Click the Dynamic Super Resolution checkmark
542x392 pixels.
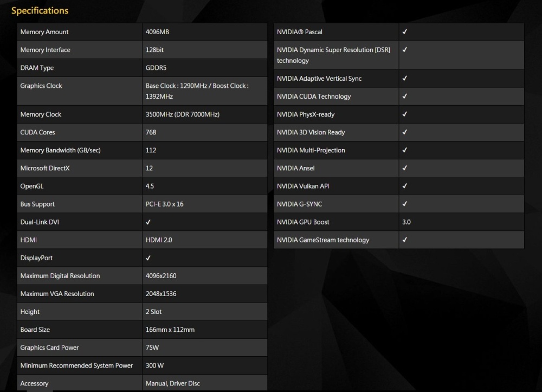pos(404,50)
